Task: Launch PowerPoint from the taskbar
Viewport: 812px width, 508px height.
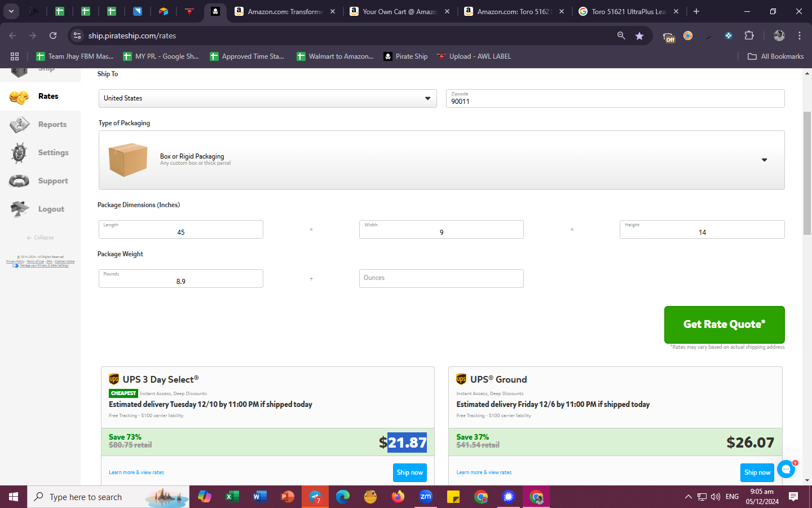Action: (288, 497)
